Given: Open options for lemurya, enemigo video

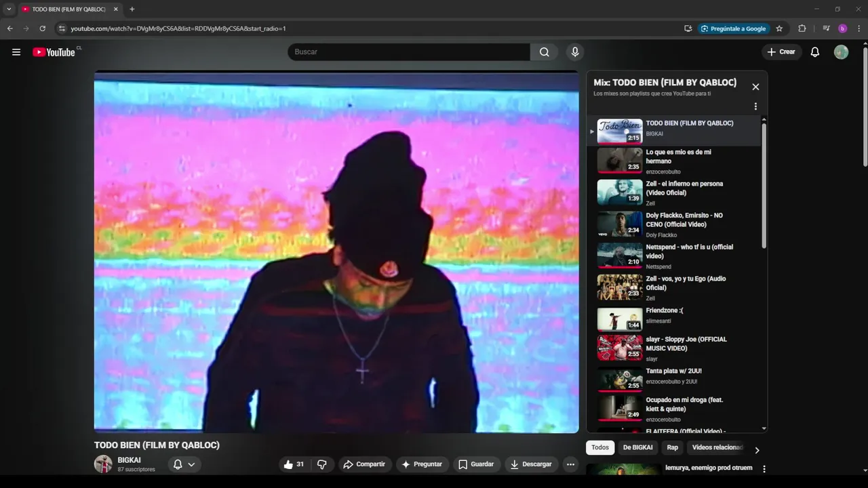Looking at the screenshot, I should point(764,469).
